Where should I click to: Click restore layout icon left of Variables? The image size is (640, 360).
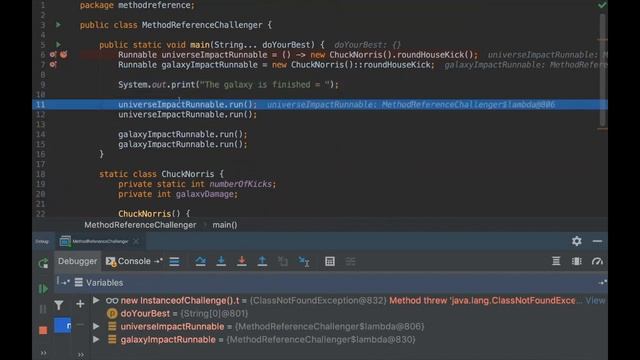(x=63, y=282)
